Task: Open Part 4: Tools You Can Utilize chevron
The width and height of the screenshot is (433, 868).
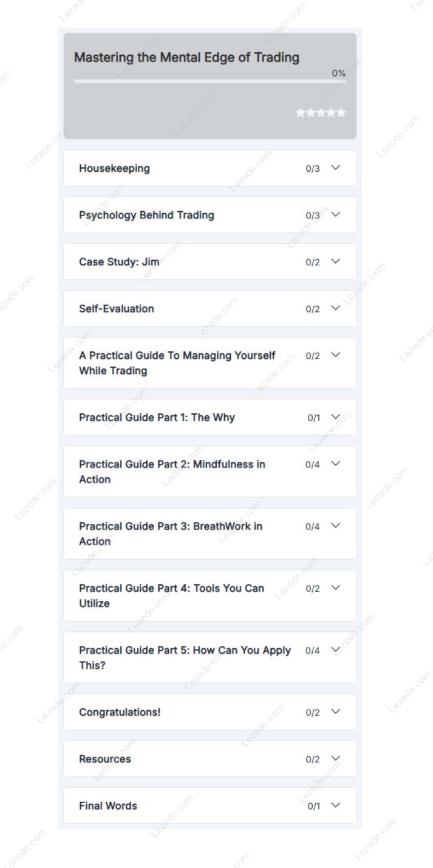Action: coord(335,588)
